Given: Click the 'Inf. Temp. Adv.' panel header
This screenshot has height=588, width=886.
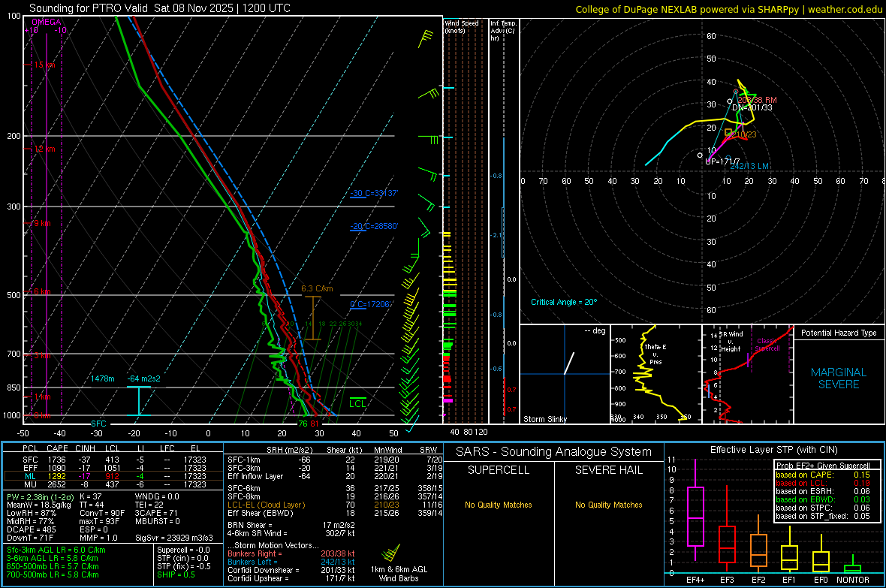Looking at the screenshot, I should pos(503,31).
